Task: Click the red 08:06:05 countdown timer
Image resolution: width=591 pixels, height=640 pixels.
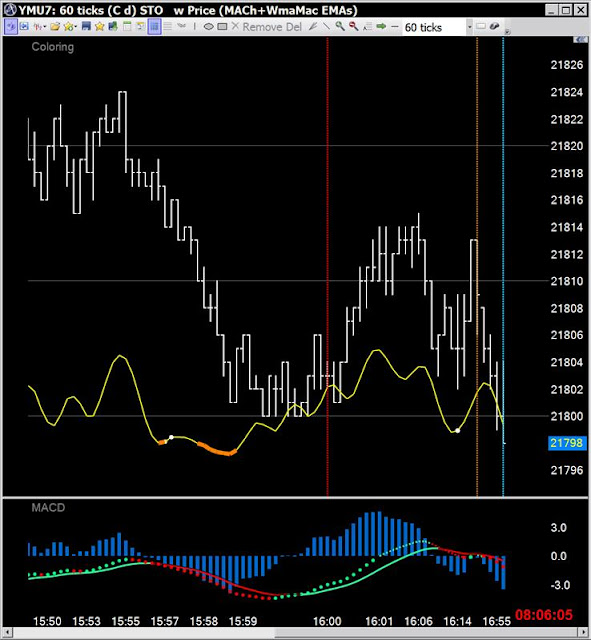Action: pos(544,615)
